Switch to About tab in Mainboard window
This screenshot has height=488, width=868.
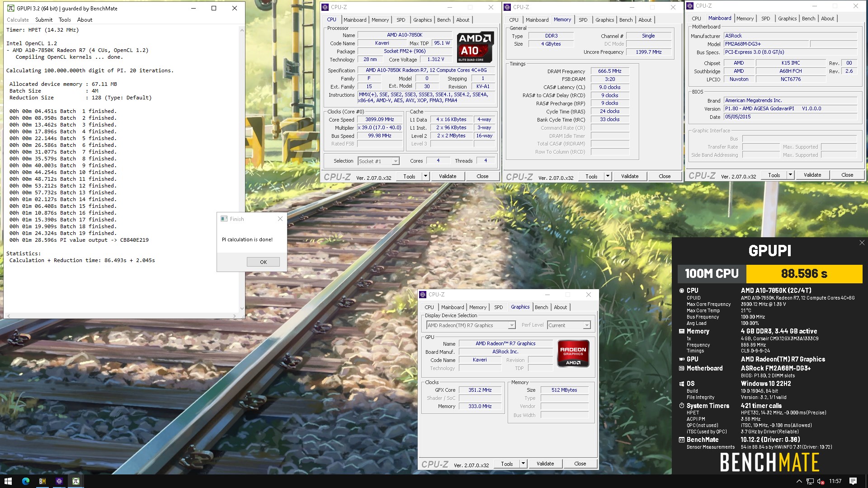pos(828,19)
